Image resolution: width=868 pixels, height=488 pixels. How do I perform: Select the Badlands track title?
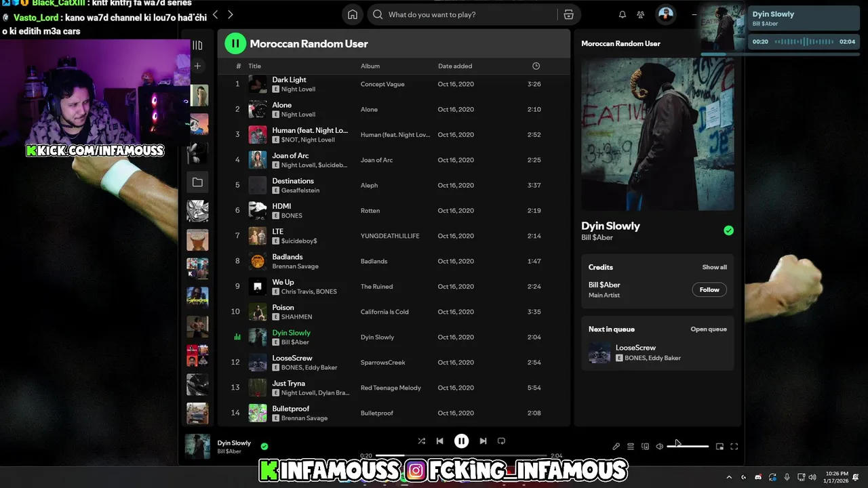[288, 257]
